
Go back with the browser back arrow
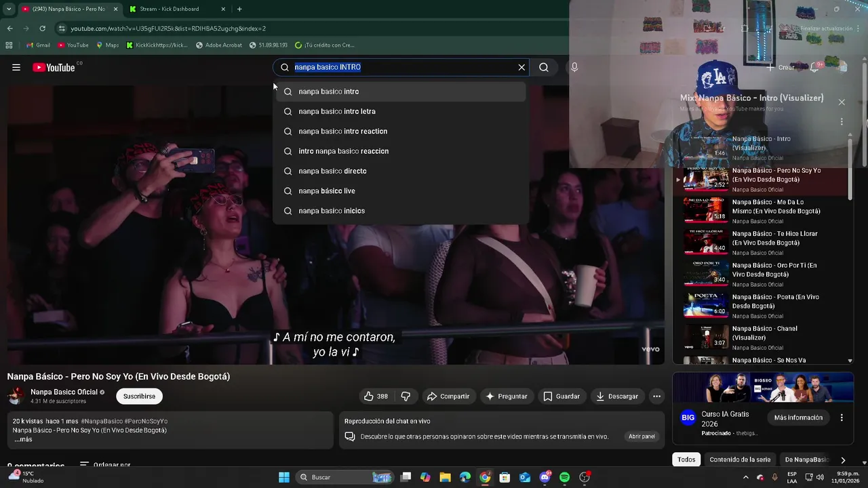pos(9,28)
